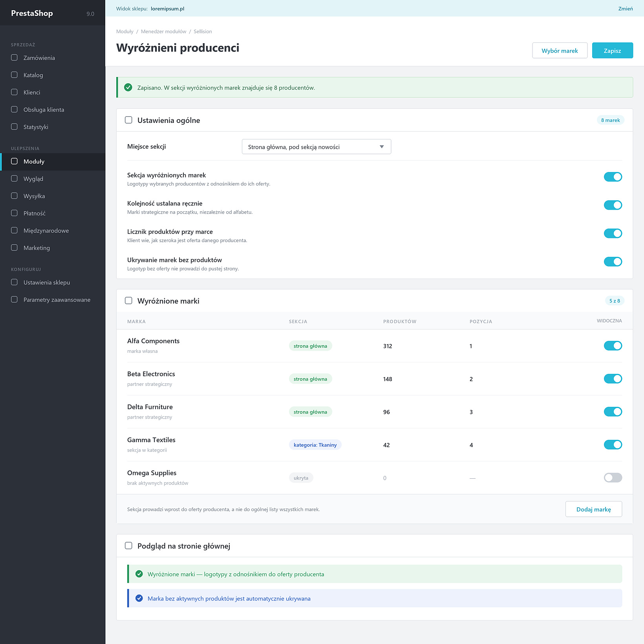This screenshot has width=644, height=644.
Task: Toggle visibility of Alfa Components
Action: click(x=613, y=346)
